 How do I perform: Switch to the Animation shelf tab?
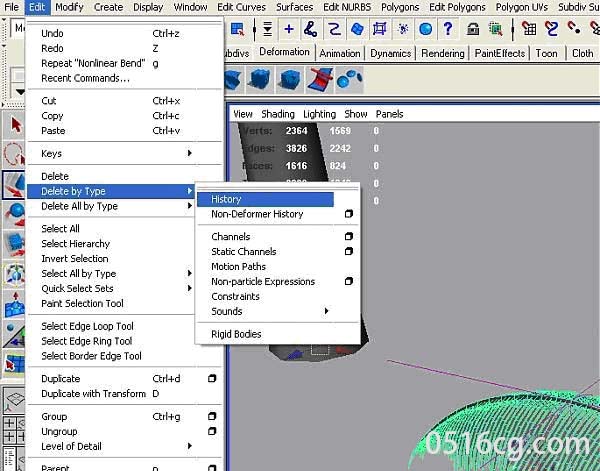[340, 54]
